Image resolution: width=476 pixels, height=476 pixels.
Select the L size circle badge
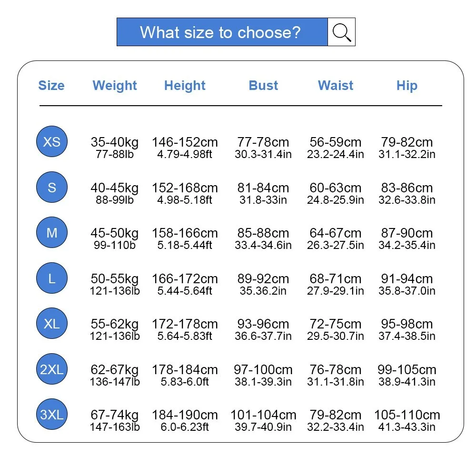52,278
